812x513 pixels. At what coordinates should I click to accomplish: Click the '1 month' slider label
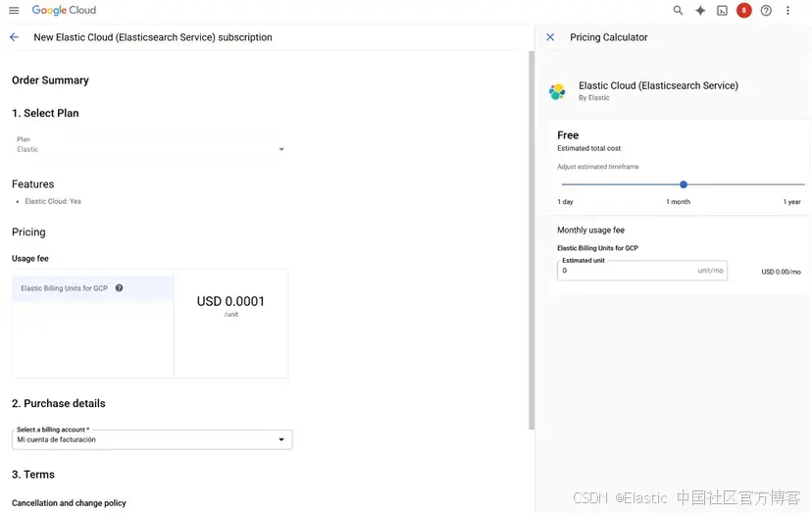point(678,202)
